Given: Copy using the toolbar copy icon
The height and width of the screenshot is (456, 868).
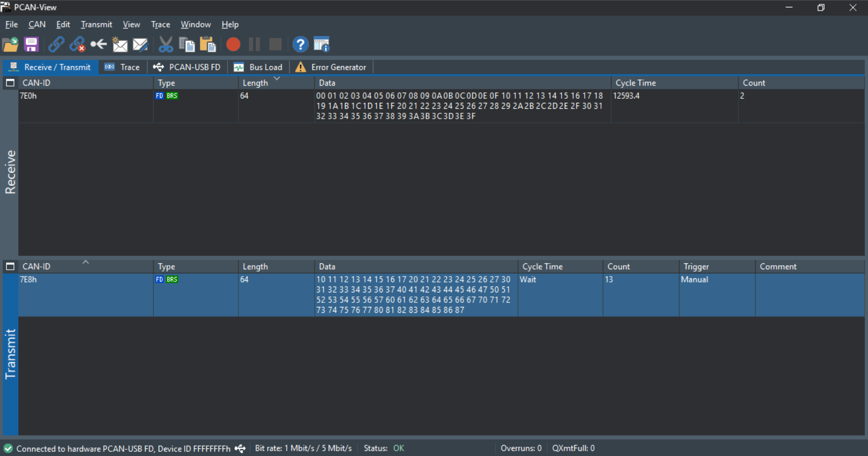Looking at the screenshot, I should pos(187,44).
